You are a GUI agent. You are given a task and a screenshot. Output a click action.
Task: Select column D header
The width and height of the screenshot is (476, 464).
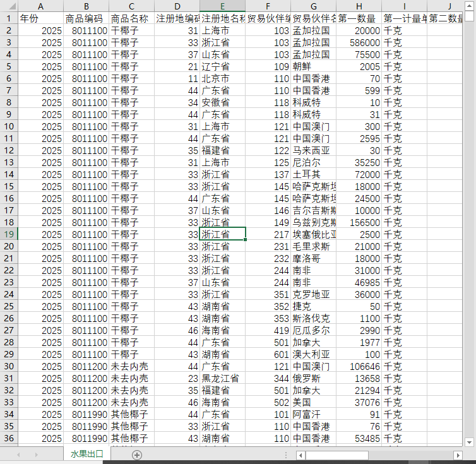tap(177, 6)
